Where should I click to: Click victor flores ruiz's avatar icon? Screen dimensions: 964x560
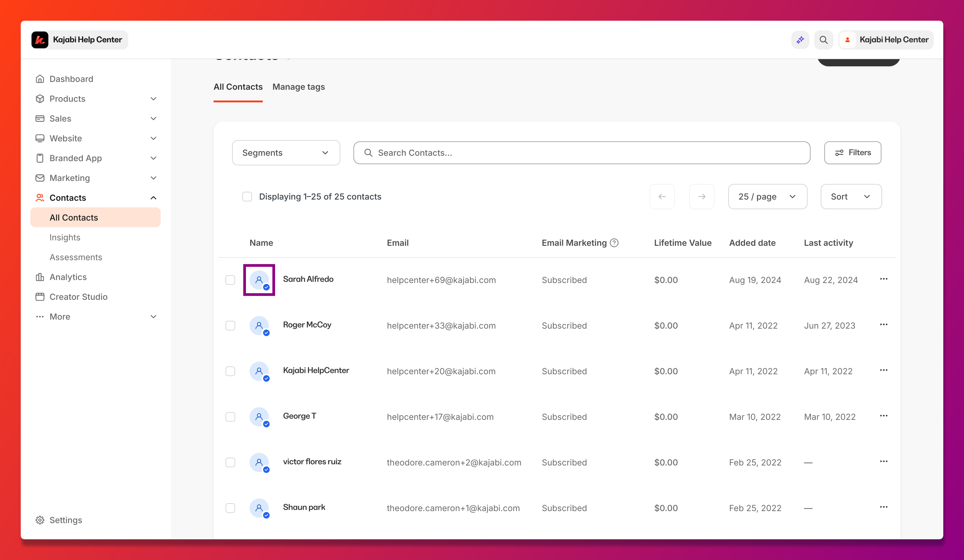[259, 462]
